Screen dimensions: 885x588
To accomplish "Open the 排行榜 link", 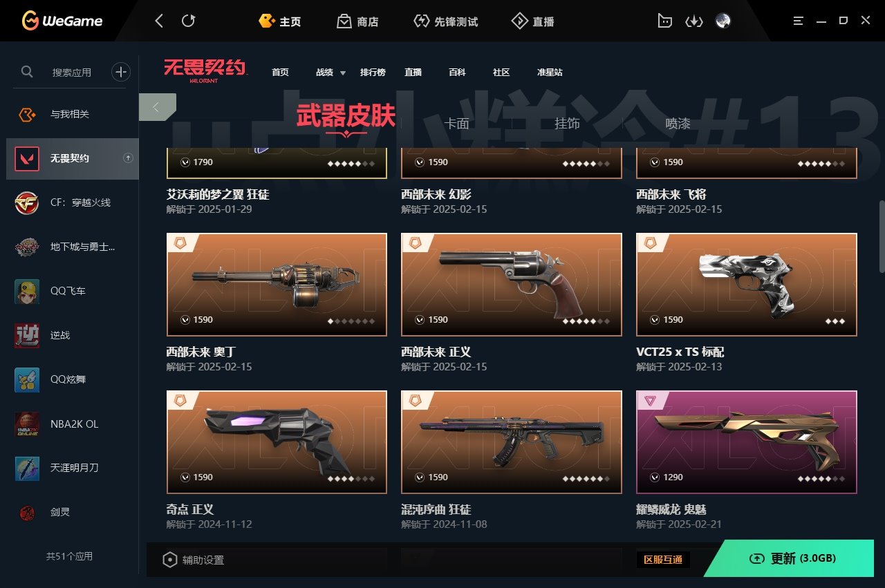I will pyautogui.click(x=373, y=72).
